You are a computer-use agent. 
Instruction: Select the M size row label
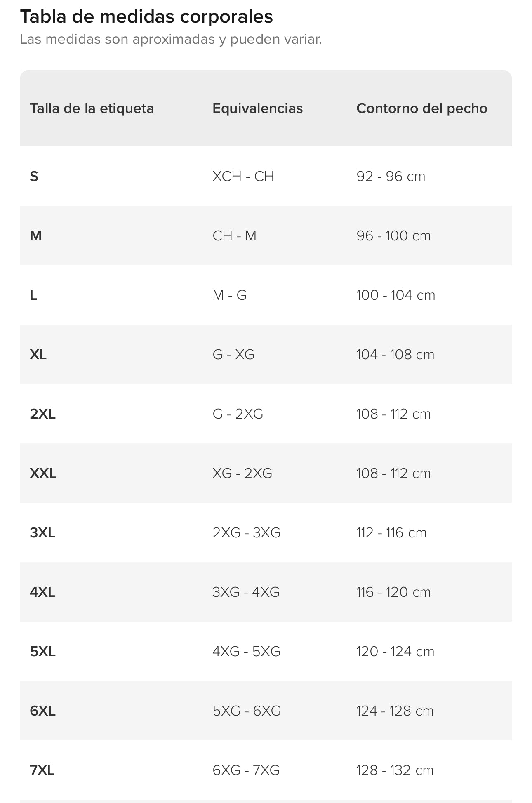[36, 236]
